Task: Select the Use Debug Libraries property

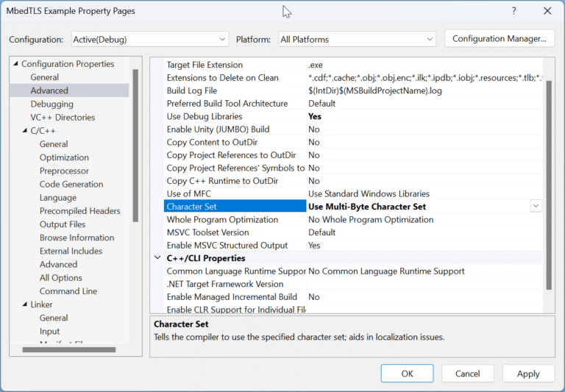Action: [x=205, y=116]
